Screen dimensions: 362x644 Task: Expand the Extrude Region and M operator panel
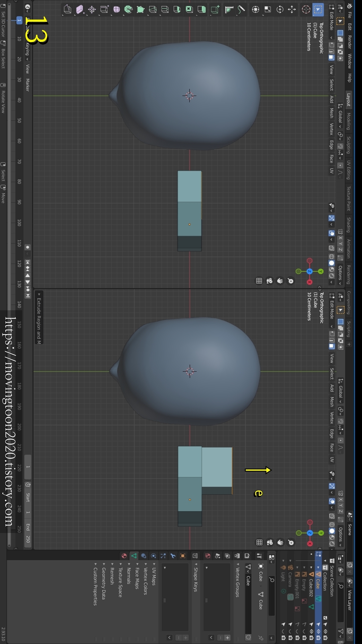(39, 317)
